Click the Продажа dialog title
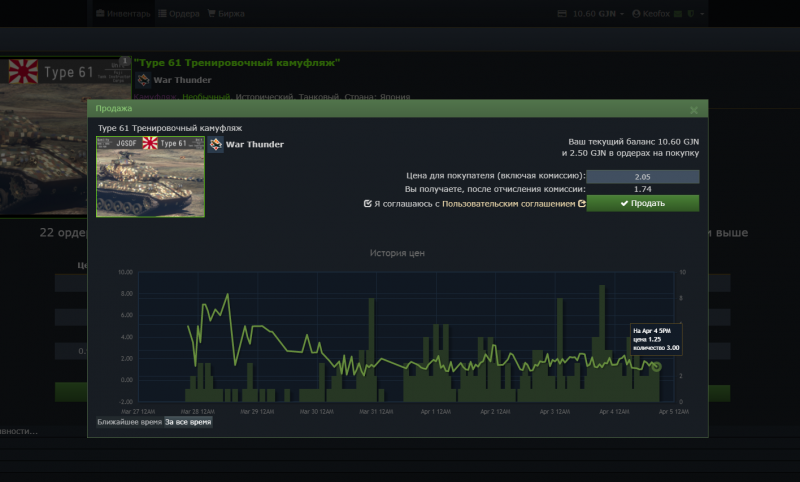Screen dimensions: 800x482 point(114,109)
